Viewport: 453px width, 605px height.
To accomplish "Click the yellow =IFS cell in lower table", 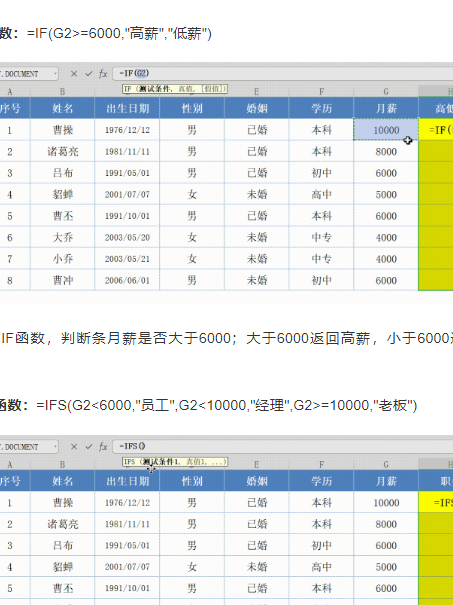I will tap(436, 502).
